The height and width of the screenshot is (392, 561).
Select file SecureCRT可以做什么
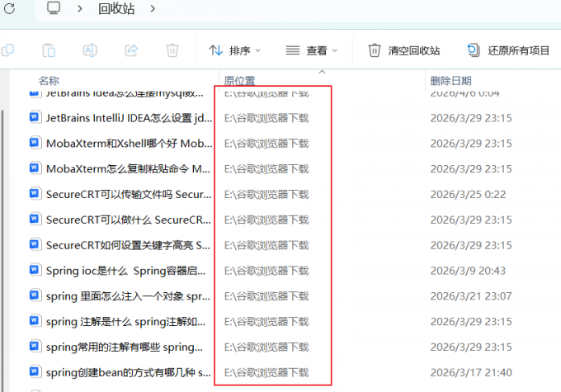129,220
